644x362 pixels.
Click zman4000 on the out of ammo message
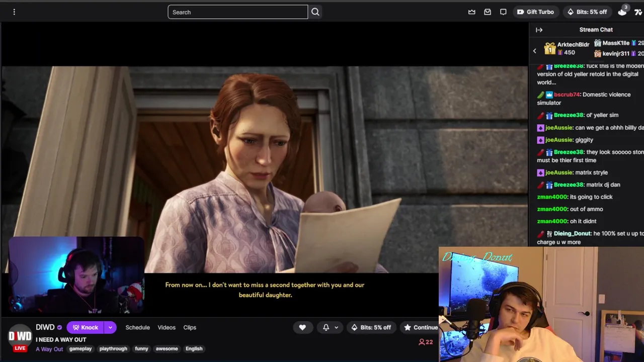pyautogui.click(x=552, y=209)
